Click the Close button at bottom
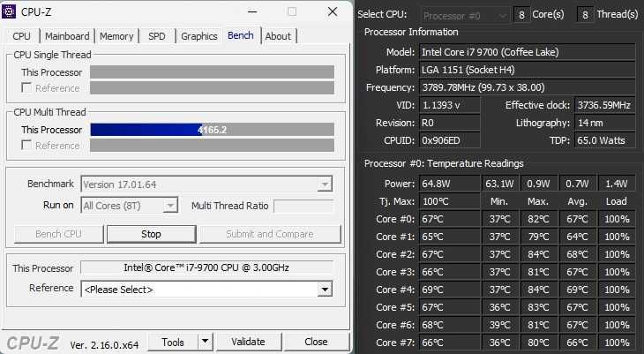The image size is (644, 354). pos(316,342)
